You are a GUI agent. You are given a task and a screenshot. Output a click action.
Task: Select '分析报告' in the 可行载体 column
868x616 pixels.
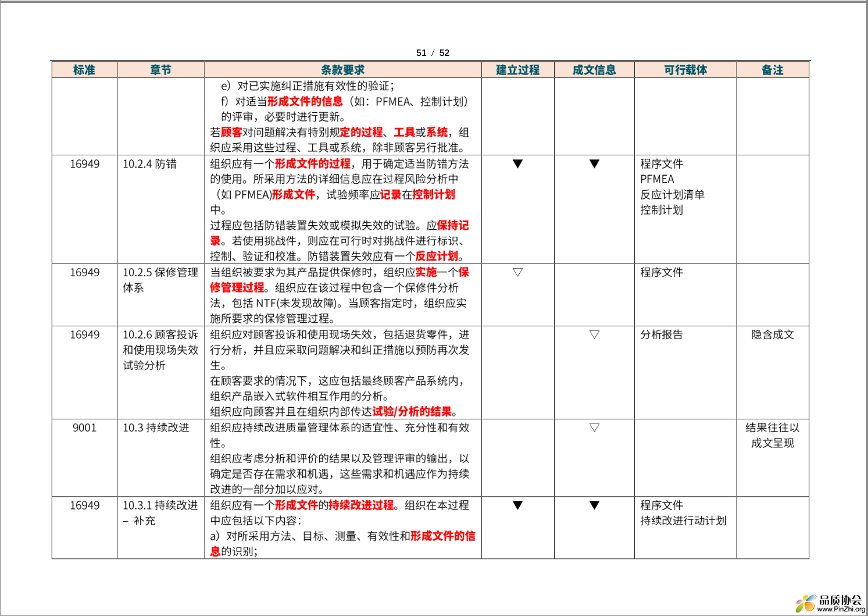pos(662,334)
